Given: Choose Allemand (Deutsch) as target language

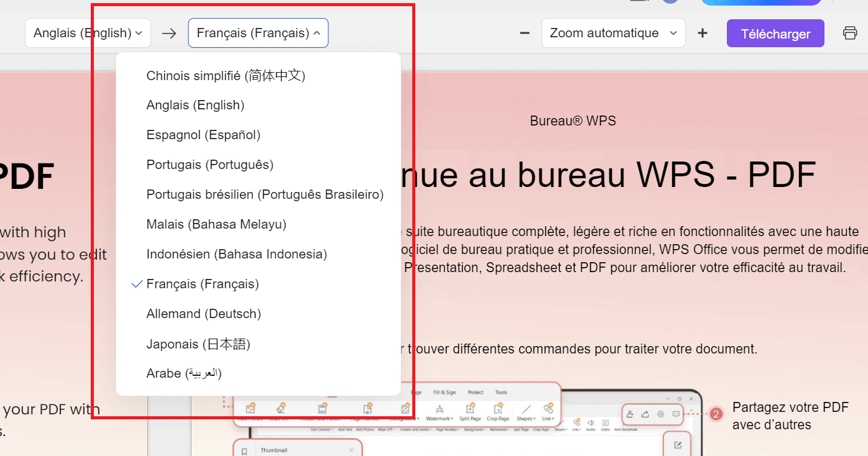Looking at the screenshot, I should (x=258, y=314).
